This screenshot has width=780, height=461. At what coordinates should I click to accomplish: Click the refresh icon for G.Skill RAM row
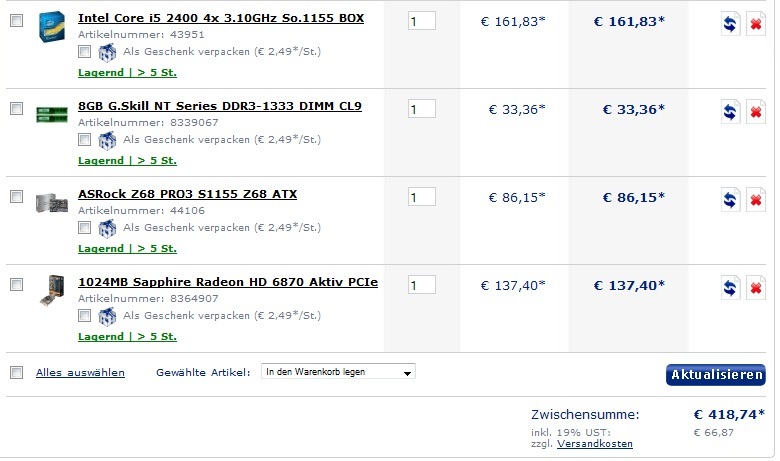(x=731, y=112)
